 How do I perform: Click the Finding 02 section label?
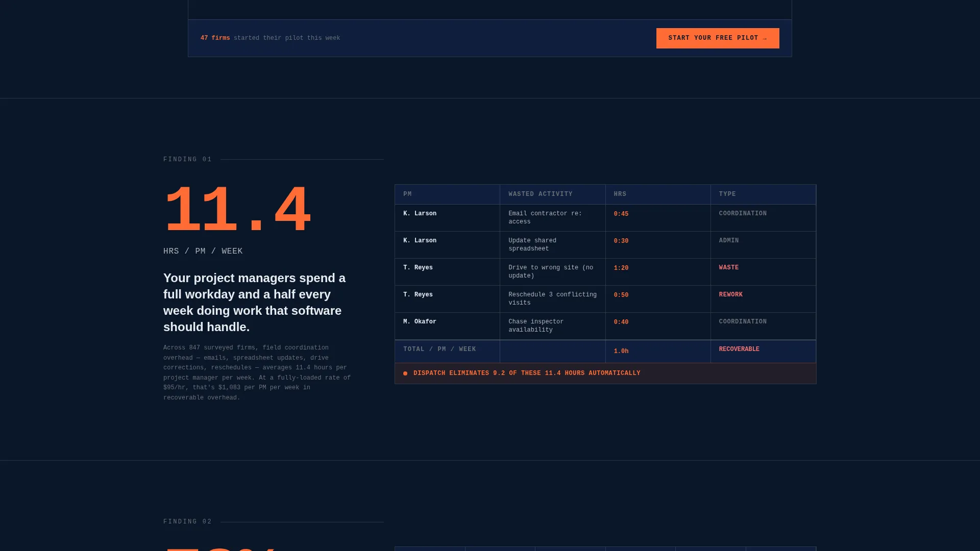[x=187, y=522]
